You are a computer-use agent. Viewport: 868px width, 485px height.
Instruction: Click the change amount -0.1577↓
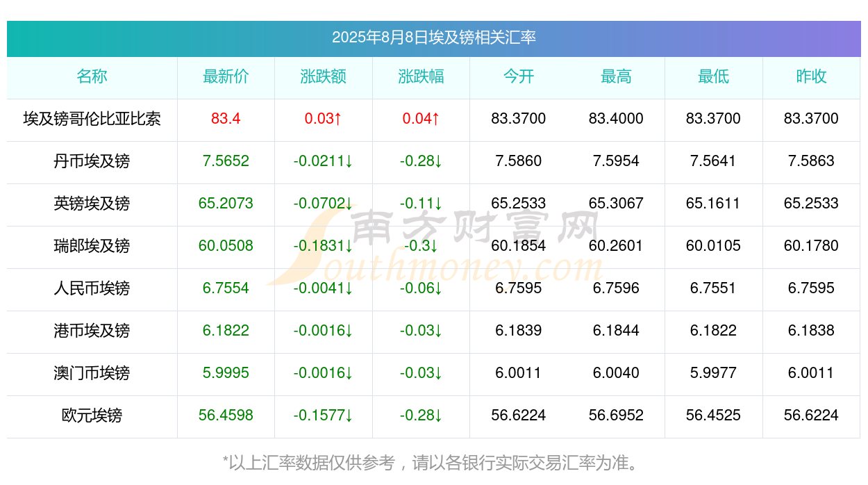tap(324, 416)
